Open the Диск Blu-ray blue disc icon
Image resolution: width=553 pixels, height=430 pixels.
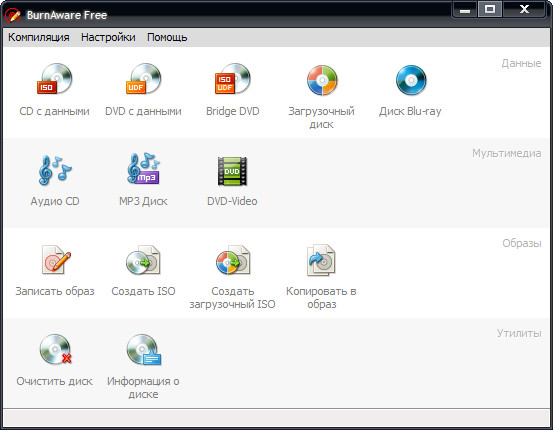click(411, 80)
